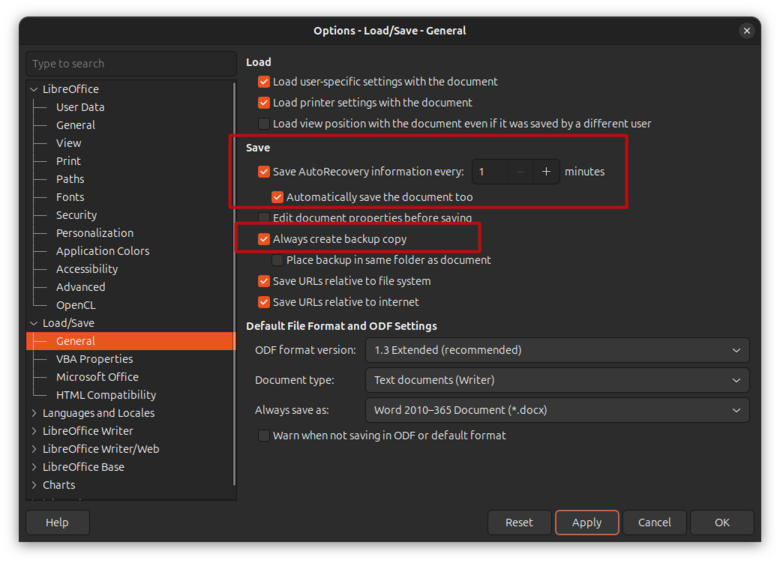Click the Help button
Image resolution: width=780 pixels, height=563 pixels.
pos(57,523)
